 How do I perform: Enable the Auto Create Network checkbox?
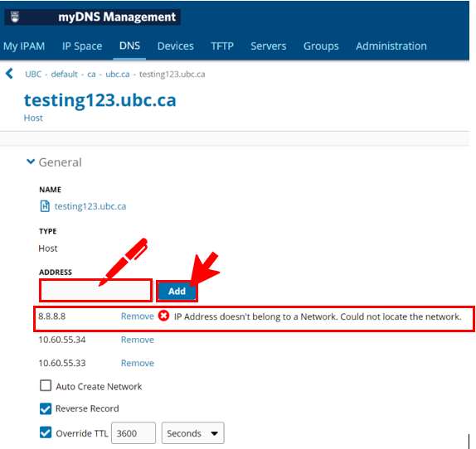[46, 386]
